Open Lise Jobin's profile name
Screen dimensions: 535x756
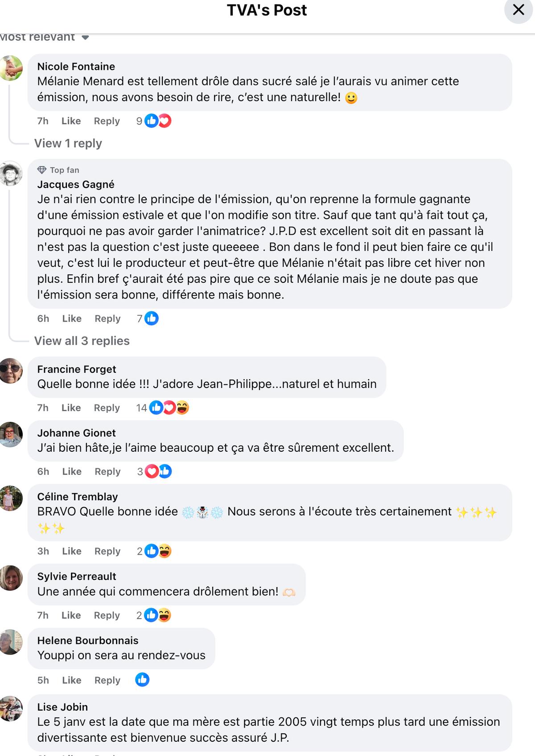pos(62,707)
